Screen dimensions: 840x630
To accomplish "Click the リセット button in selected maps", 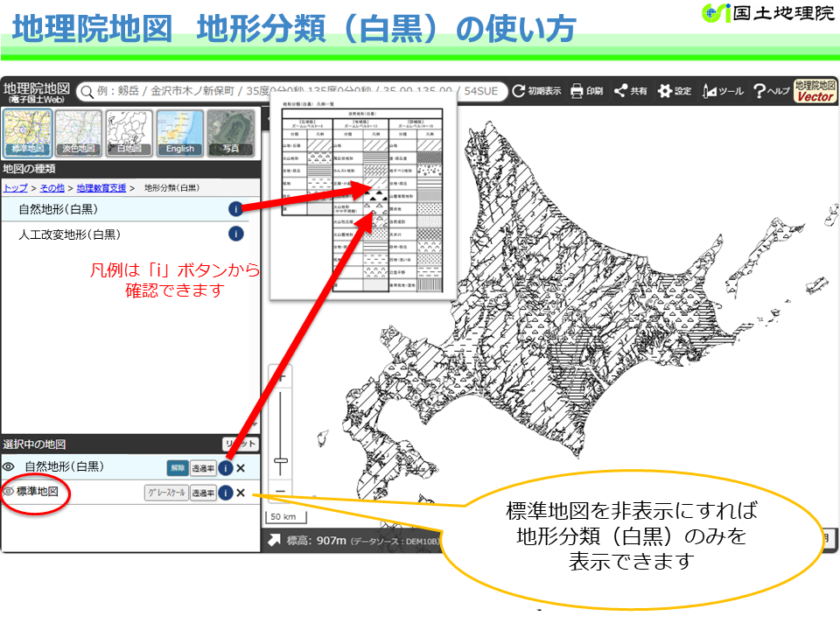I will [241, 444].
